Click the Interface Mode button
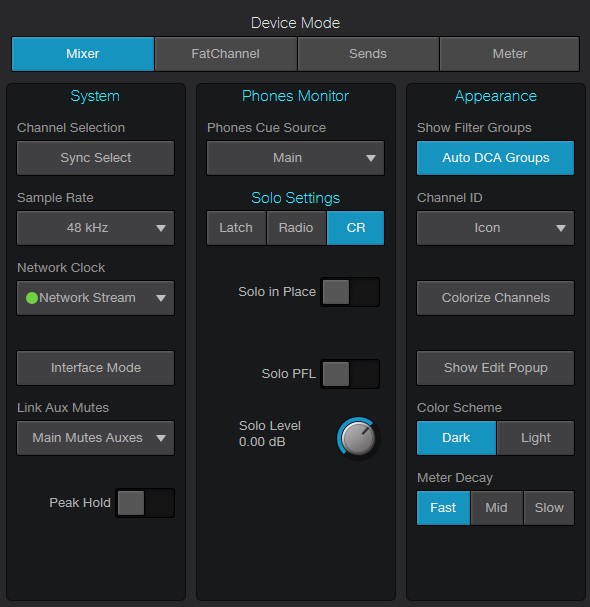This screenshot has height=607, width=590. (x=96, y=368)
